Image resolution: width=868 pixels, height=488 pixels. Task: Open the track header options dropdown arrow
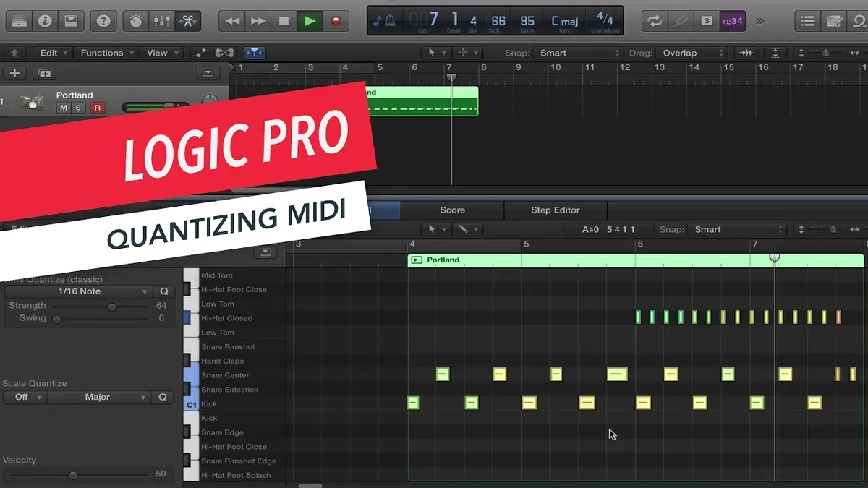[208, 73]
